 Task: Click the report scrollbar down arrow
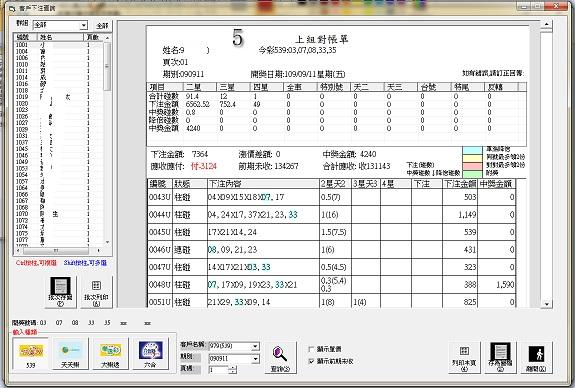(x=546, y=304)
